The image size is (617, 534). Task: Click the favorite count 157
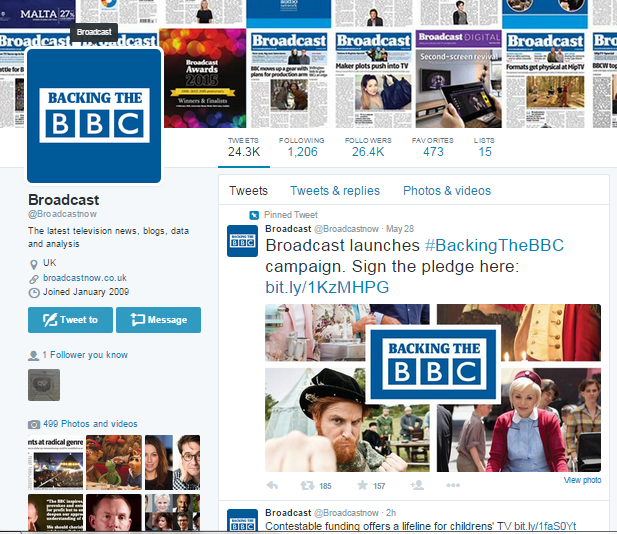click(x=379, y=486)
